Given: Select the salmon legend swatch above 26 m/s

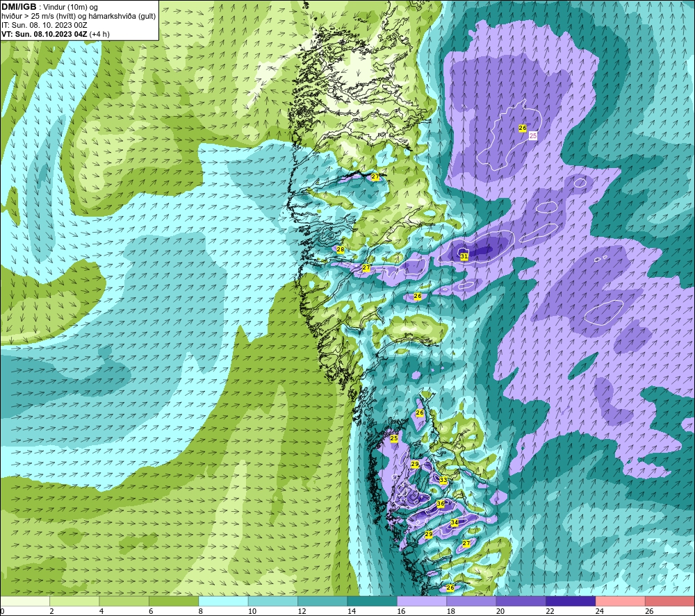Looking at the screenshot, I should pos(670,601).
